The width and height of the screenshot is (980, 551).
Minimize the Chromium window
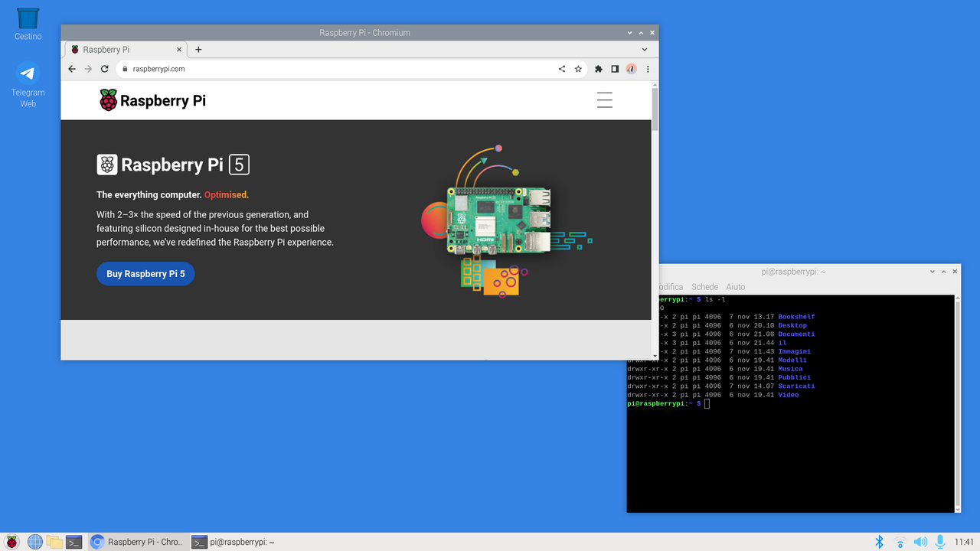pyautogui.click(x=630, y=33)
